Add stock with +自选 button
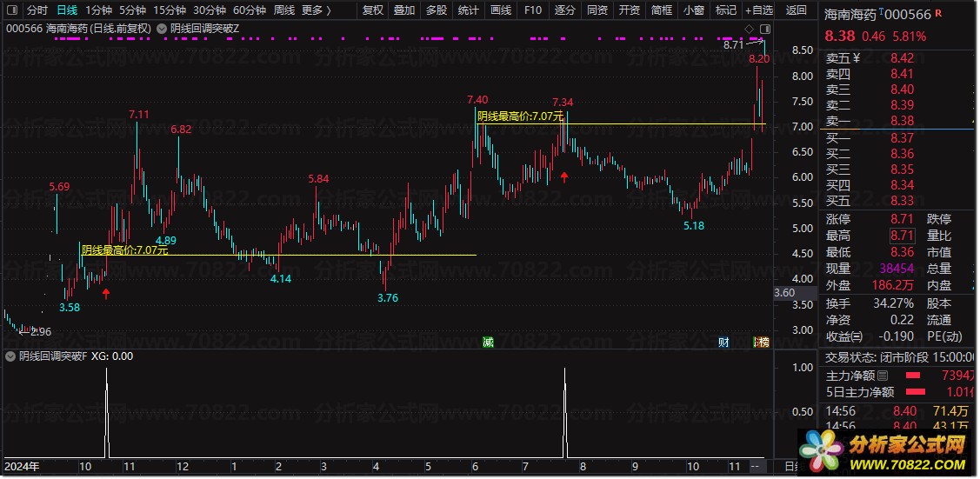 (x=759, y=10)
